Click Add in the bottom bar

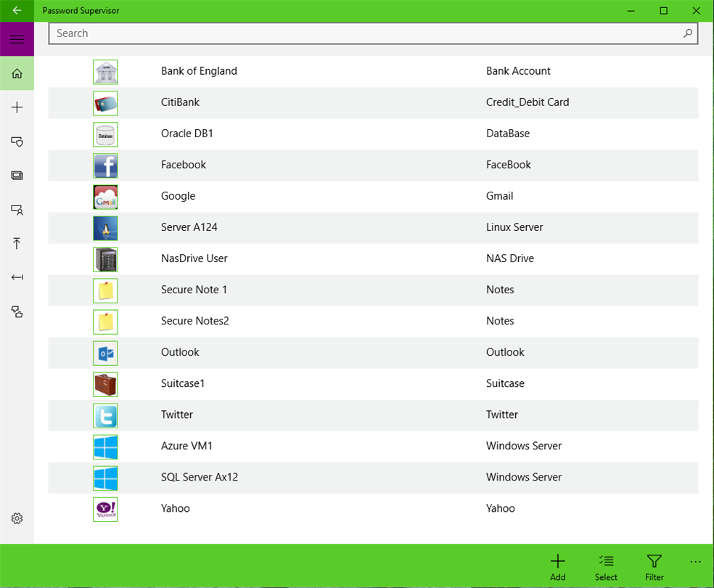point(557,567)
